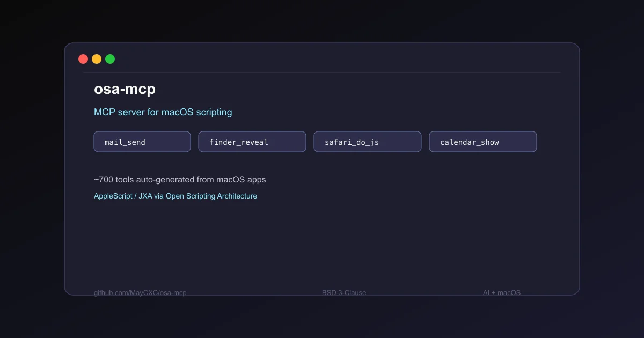Click '~700 tools auto-generated from macOS apps' text

(x=180, y=179)
